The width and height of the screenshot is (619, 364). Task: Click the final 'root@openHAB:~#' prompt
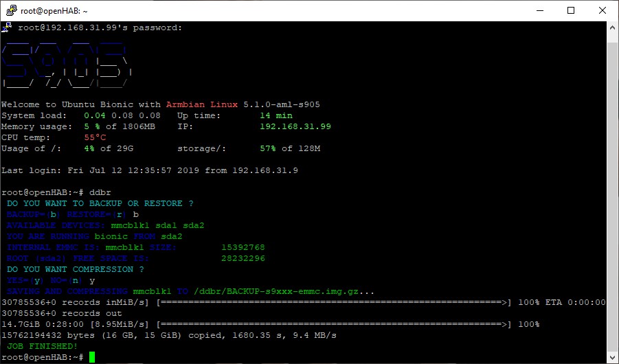pos(43,358)
